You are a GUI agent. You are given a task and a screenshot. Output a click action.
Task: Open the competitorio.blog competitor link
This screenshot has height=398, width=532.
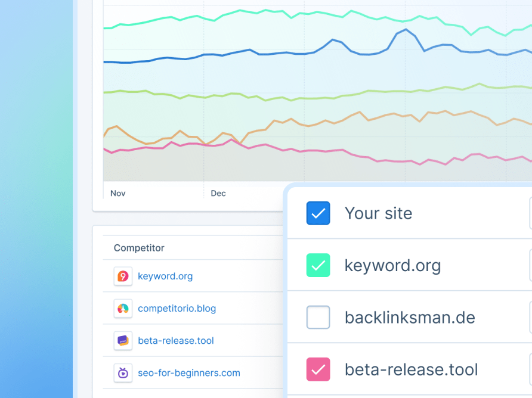[x=177, y=308]
